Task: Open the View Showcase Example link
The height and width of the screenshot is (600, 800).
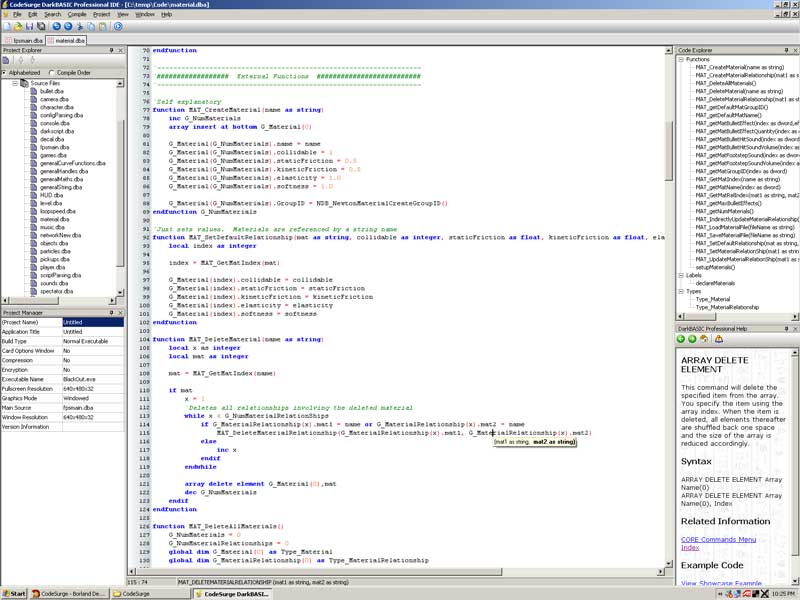Action: [x=721, y=583]
